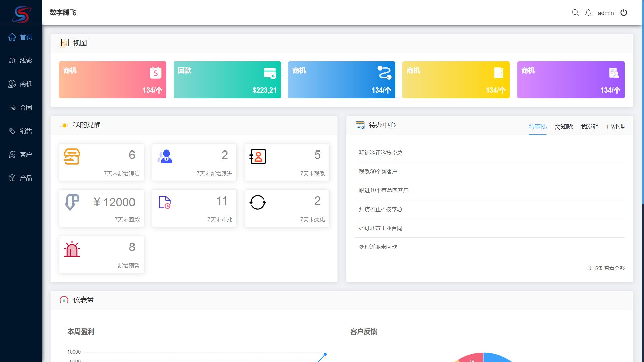Screen dimensions: 644x362
Task: Select the 产品 products sidebar icon
Action: (x=12, y=178)
